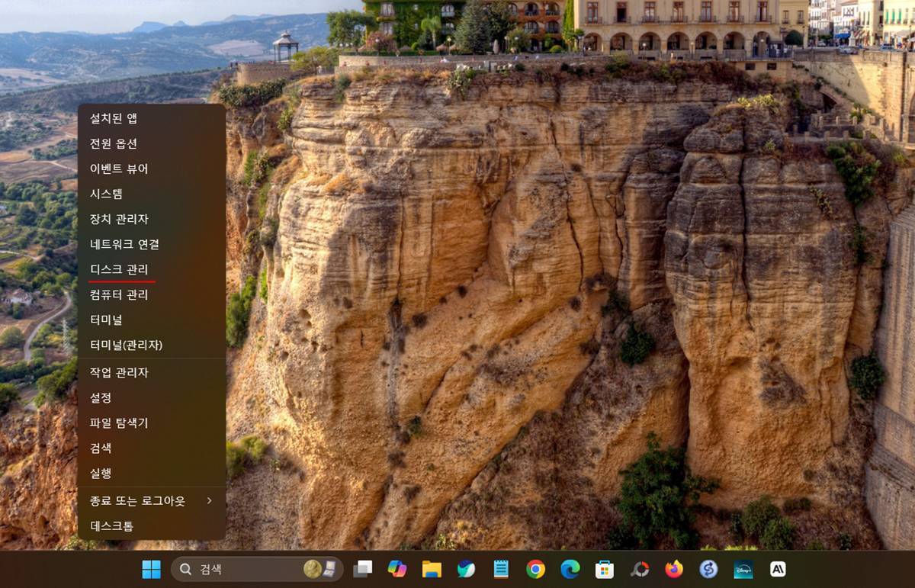Open the blue S-shaped app icon on the taskbar
Image resolution: width=915 pixels, height=588 pixels.
pos(708,569)
